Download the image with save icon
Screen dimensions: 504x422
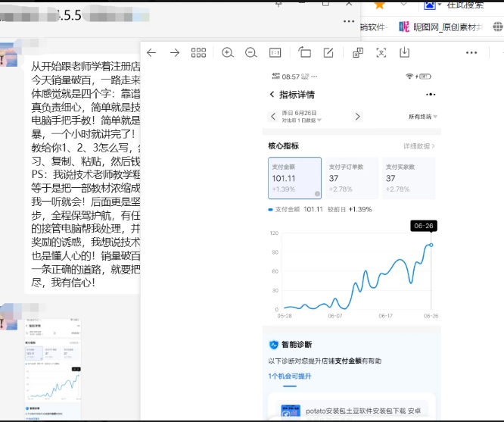[x=404, y=53]
